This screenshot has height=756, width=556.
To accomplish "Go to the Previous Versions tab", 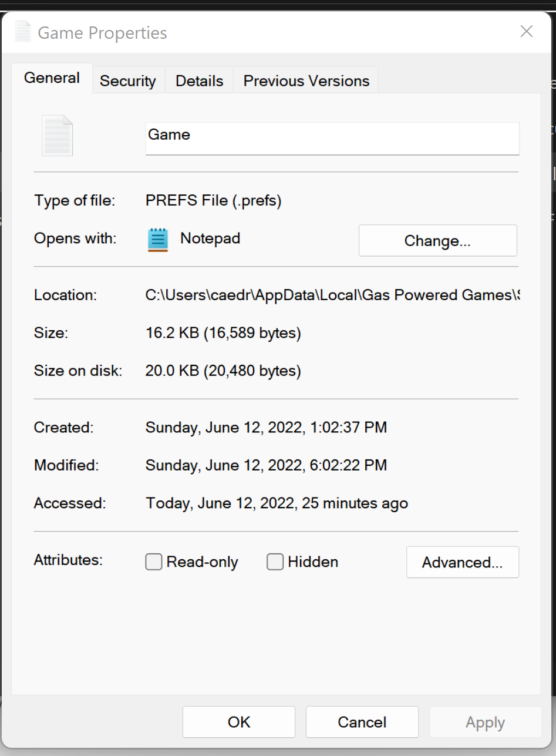I will pos(306,80).
